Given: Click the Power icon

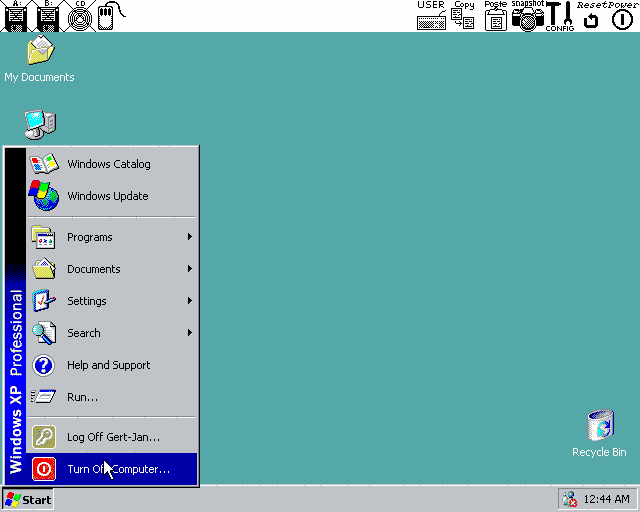Looking at the screenshot, I should 622,16.
